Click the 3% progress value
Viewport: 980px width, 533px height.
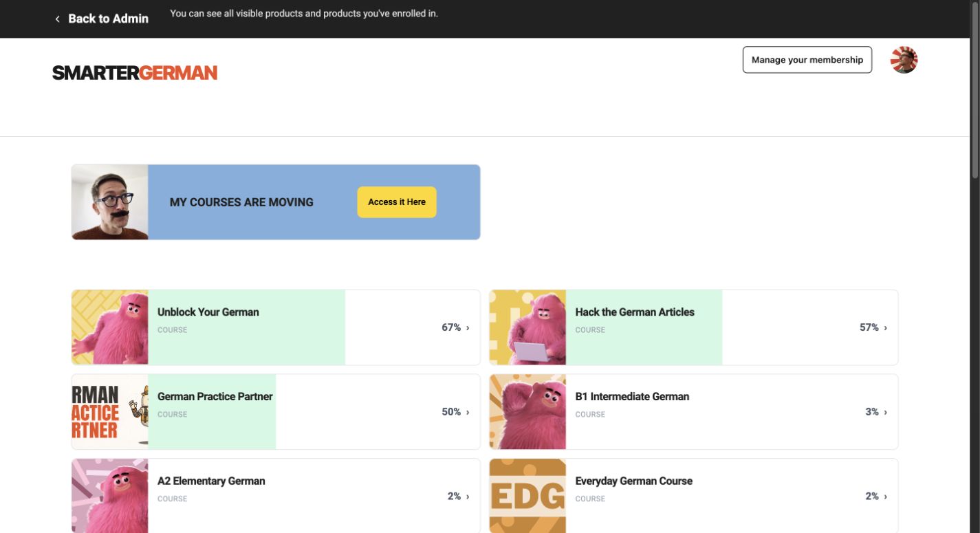point(872,412)
